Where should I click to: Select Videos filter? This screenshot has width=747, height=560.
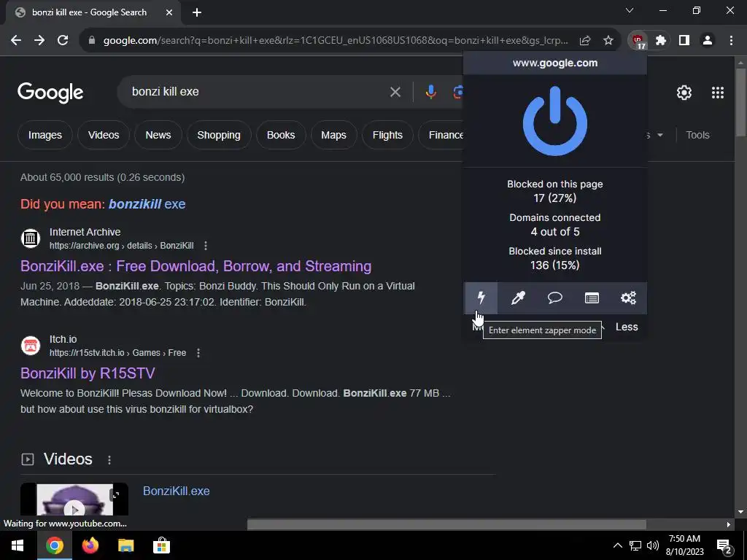104,135
